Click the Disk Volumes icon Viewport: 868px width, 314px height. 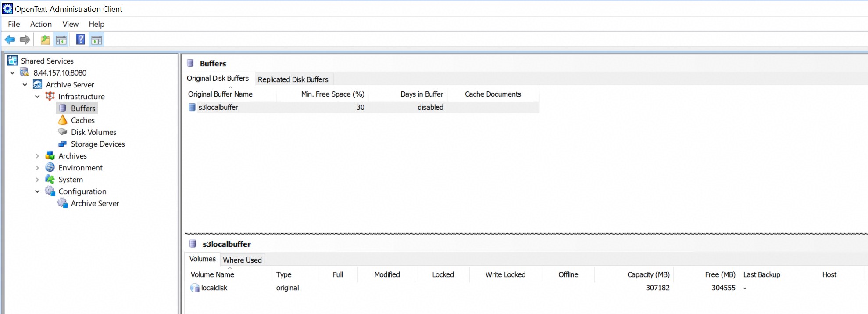[63, 132]
